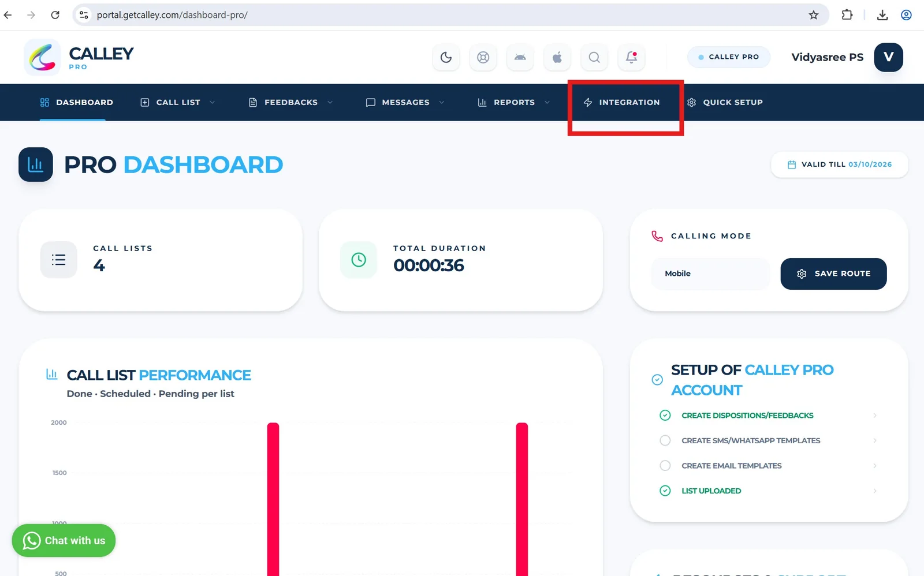Click the Valid Till date badge
The height and width of the screenshot is (576, 924).
click(x=840, y=164)
